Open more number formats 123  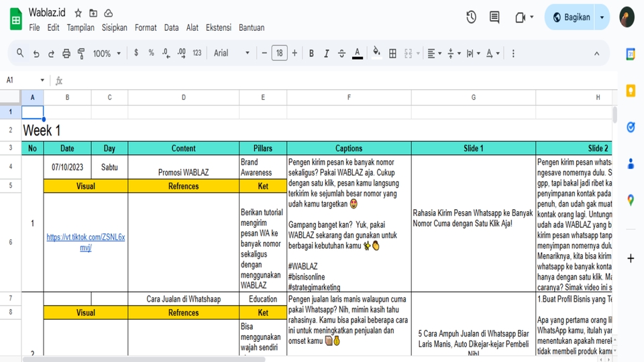pyautogui.click(x=197, y=53)
